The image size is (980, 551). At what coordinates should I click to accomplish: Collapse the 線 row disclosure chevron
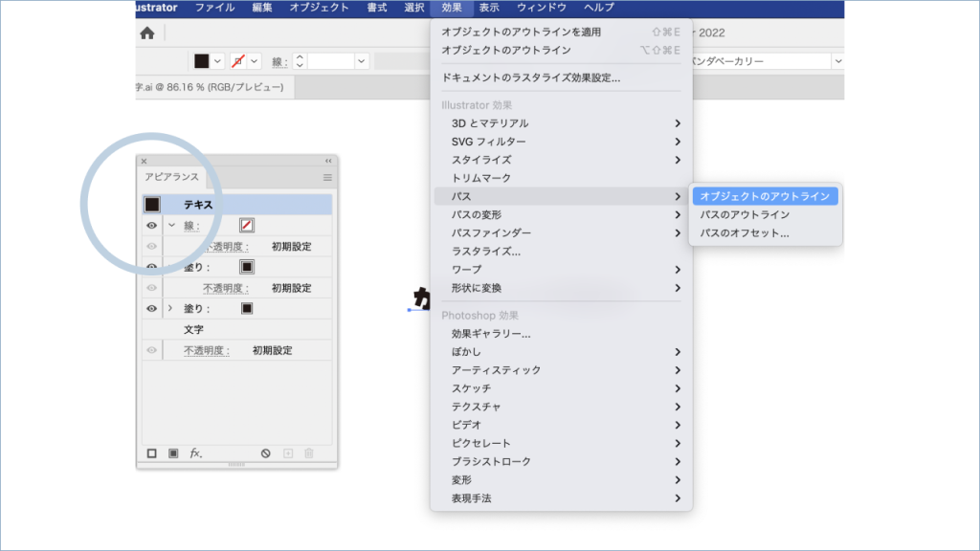pyautogui.click(x=171, y=226)
